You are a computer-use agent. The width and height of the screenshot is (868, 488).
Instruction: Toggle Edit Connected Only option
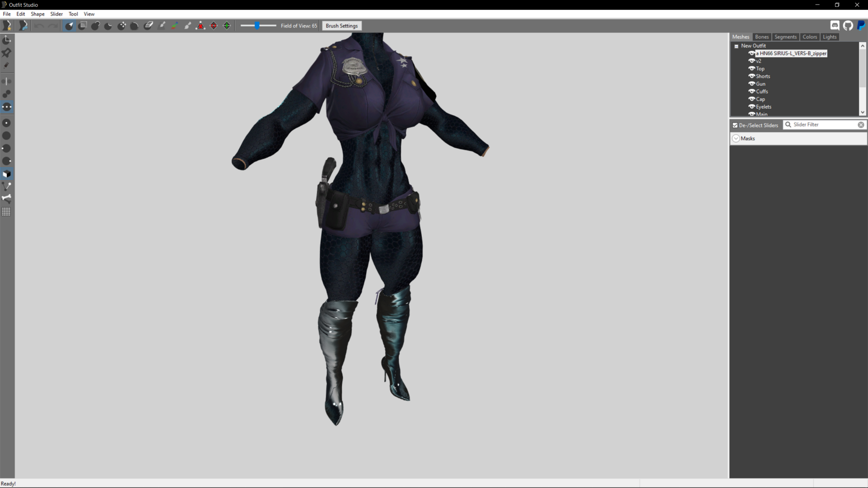pyautogui.click(x=7, y=94)
